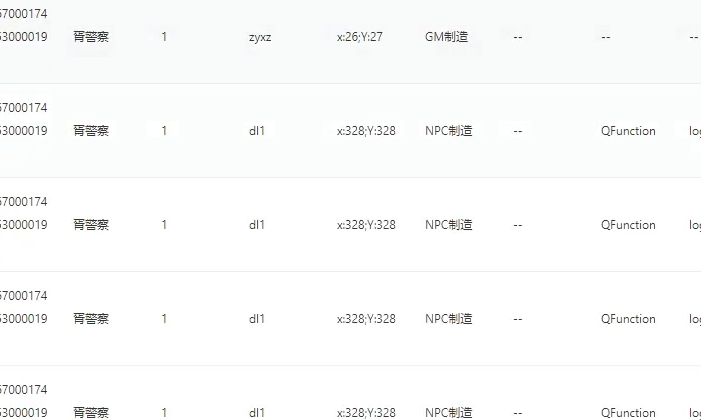The height and width of the screenshot is (420, 701).
Task: Click "dl1" in the second table row
Action: coord(257,131)
